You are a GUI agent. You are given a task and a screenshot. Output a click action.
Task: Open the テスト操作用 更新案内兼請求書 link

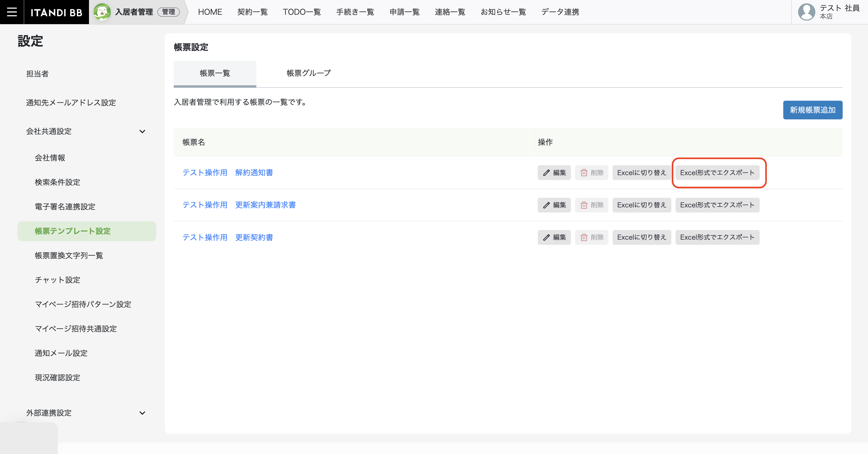point(239,205)
